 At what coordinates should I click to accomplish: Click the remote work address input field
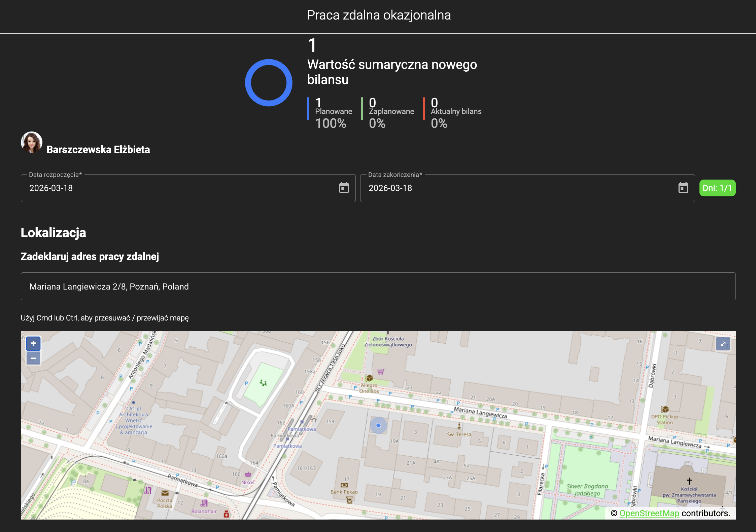(x=378, y=287)
